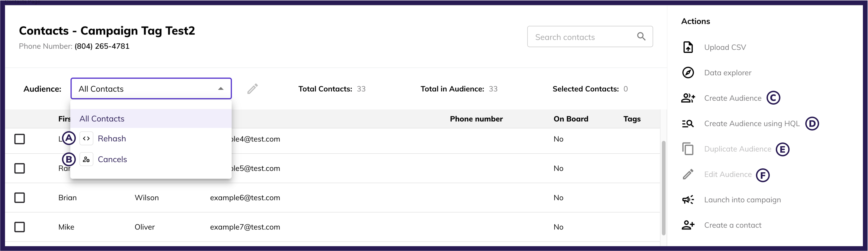Click pencil icon beside Audience dropdown
This screenshot has width=868, height=251.
click(252, 89)
